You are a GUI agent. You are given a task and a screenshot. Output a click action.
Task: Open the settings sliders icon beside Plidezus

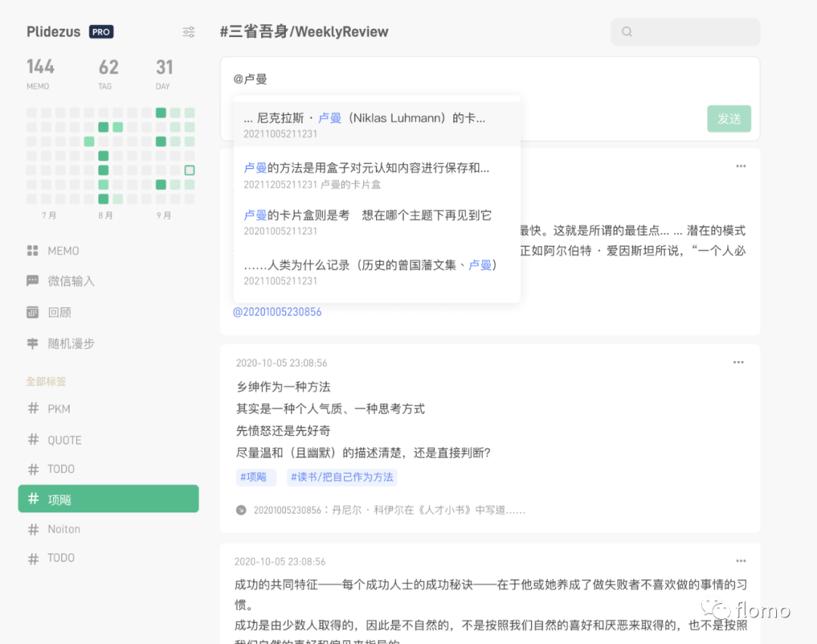(188, 32)
